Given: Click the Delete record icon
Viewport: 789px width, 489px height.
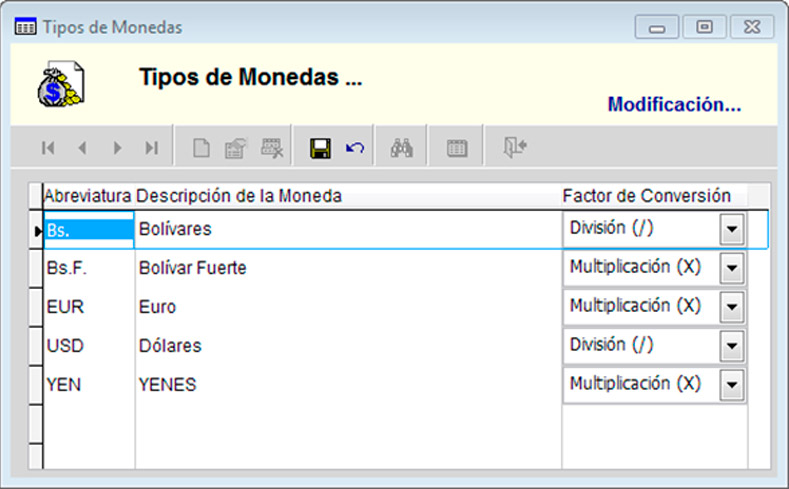Looking at the screenshot, I should tap(271, 148).
